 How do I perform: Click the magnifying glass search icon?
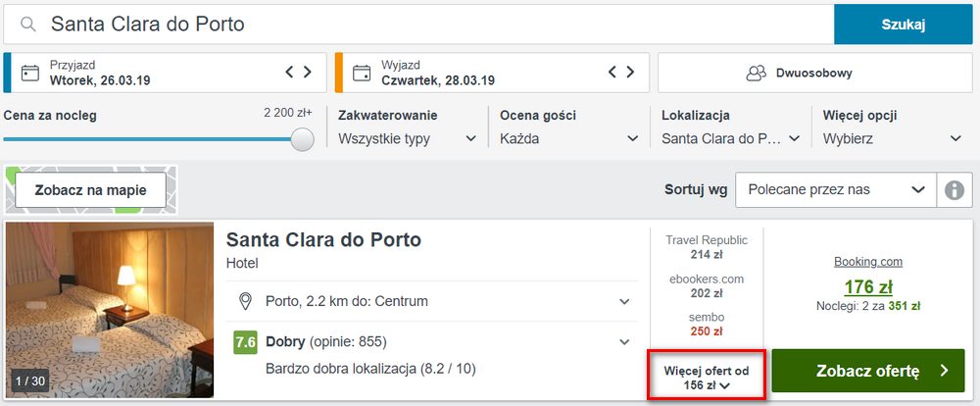30,25
